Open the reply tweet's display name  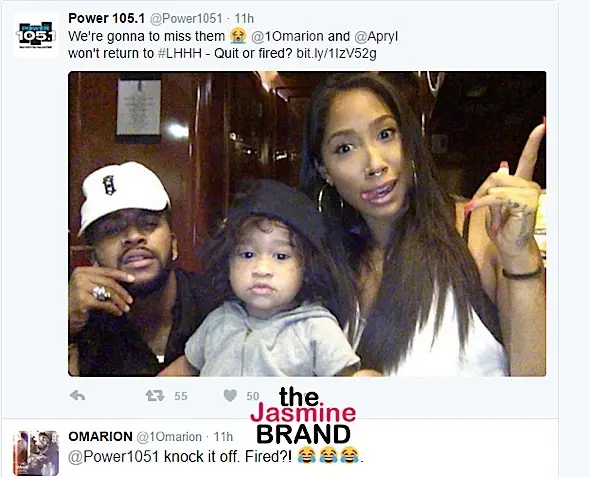click(x=100, y=436)
